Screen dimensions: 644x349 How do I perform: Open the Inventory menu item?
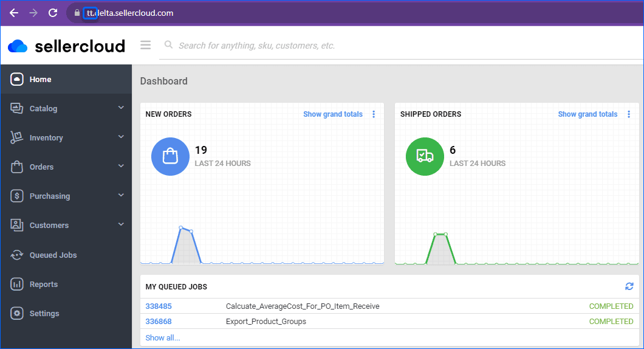[66, 137]
